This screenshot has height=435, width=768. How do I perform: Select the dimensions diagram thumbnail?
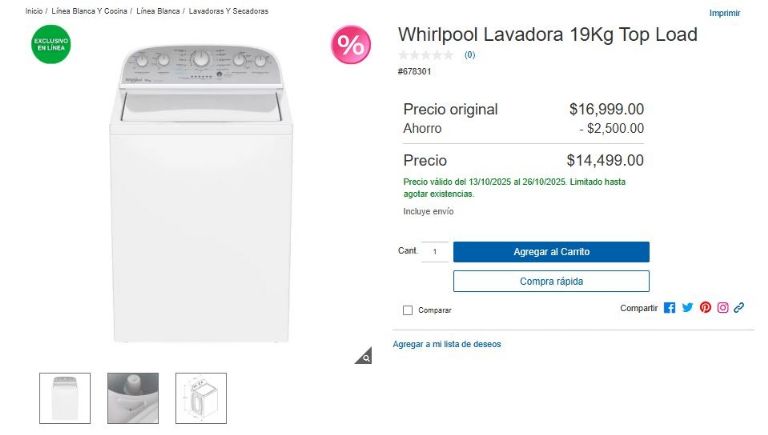click(201, 398)
